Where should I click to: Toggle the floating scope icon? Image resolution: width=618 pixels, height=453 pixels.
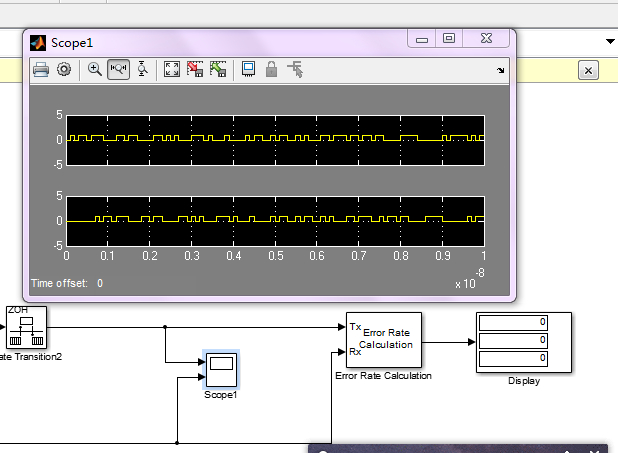coord(248,69)
